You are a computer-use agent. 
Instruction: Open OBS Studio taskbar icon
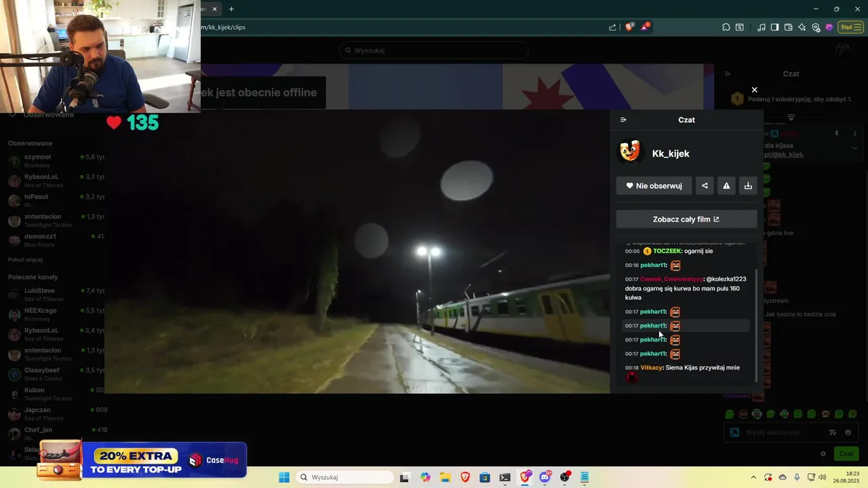[565, 477]
